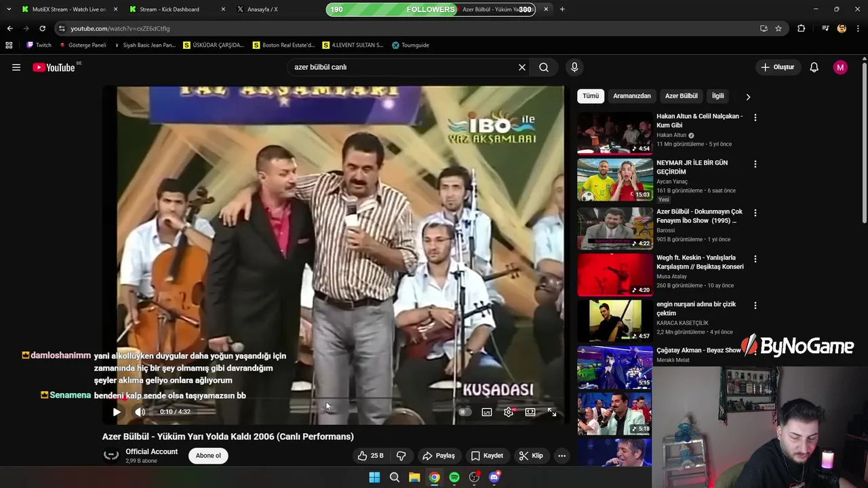Open the NEYMAR JR İLE BİR GÜN GEÇİRDİM thumbnail
This screenshot has height=488, width=868.
614,180
